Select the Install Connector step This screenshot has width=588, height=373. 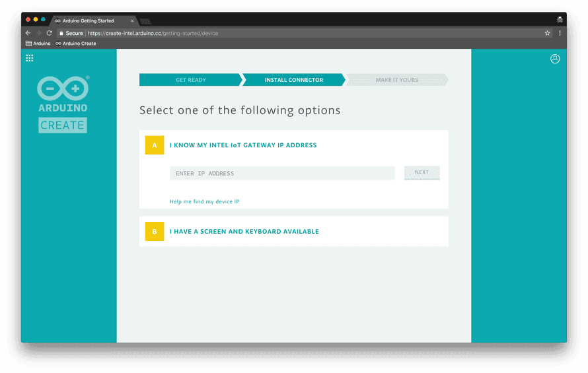point(293,80)
